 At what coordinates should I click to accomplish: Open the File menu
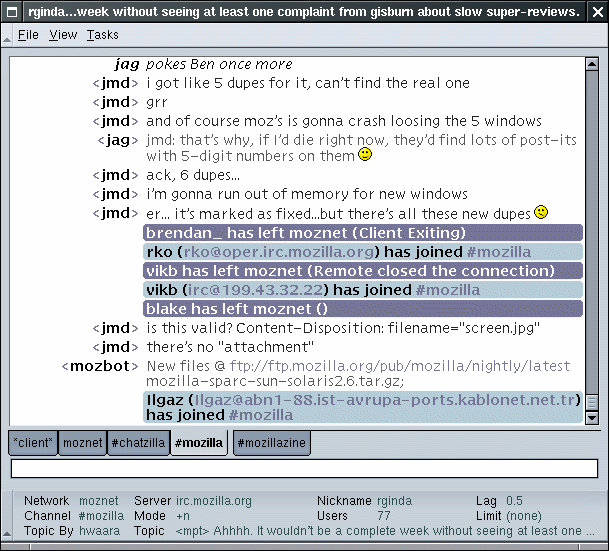pos(28,35)
